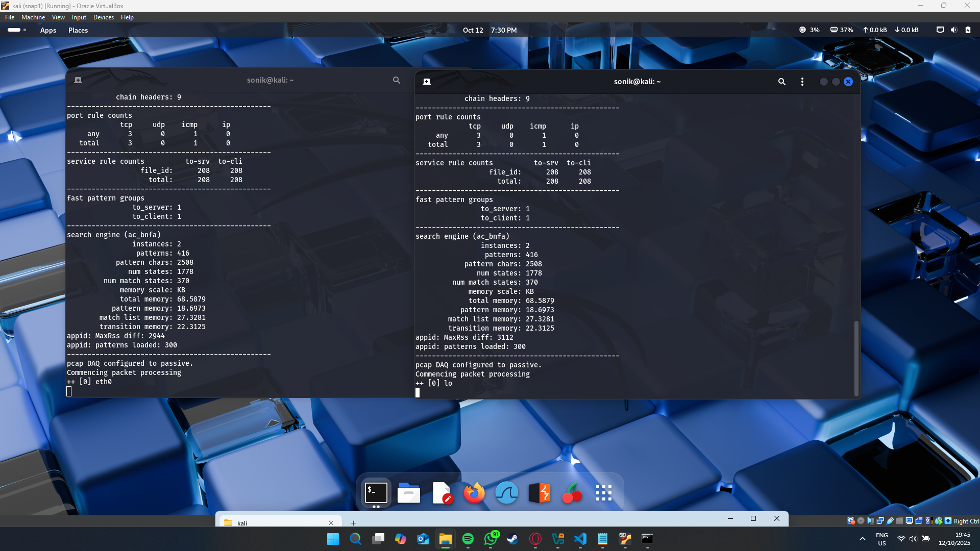Add new File Explorer tab
This screenshot has height=551, width=980.
[x=353, y=522]
